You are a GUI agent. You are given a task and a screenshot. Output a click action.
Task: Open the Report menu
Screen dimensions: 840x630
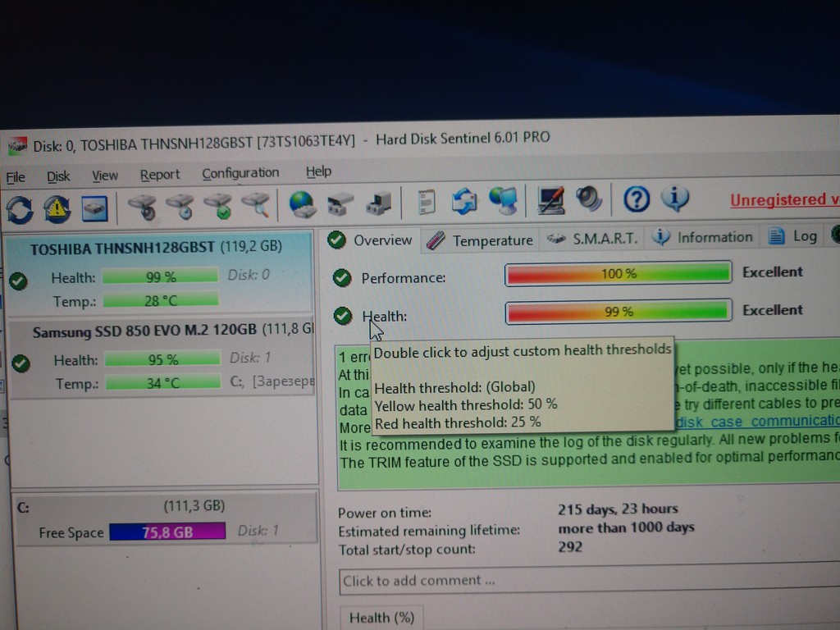pyautogui.click(x=159, y=175)
